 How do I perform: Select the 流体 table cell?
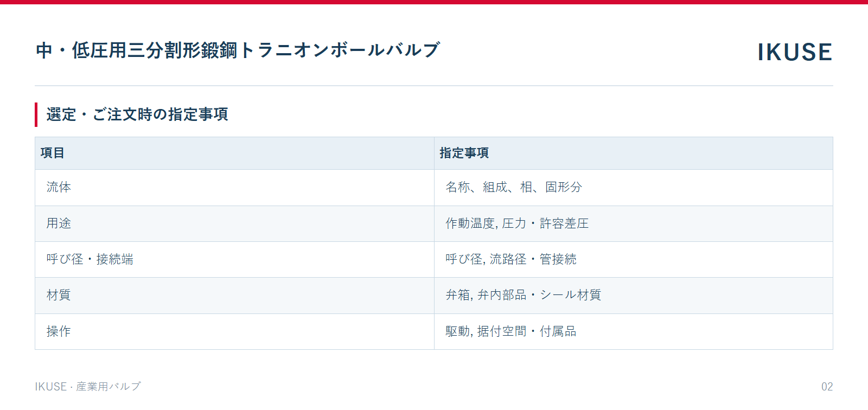pos(234,187)
